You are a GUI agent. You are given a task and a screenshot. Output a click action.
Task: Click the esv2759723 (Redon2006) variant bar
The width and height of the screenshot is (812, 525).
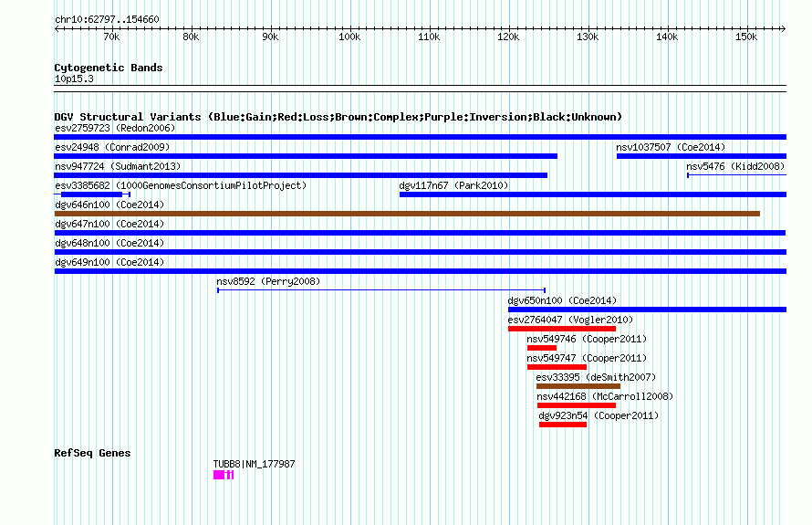pyautogui.click(x=420, y=137)
